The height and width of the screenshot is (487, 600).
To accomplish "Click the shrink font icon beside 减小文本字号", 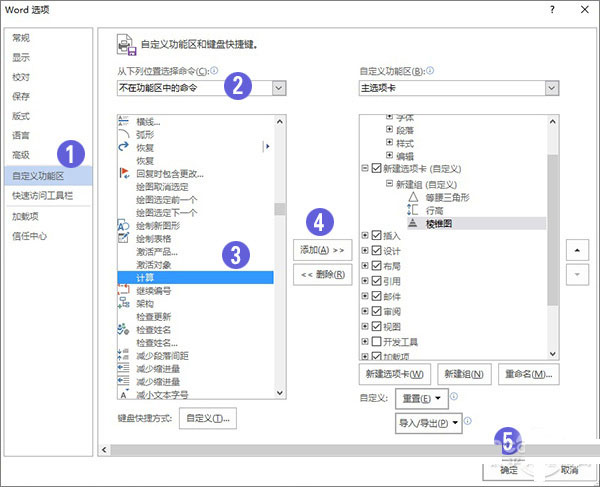I will click(124, 394).
